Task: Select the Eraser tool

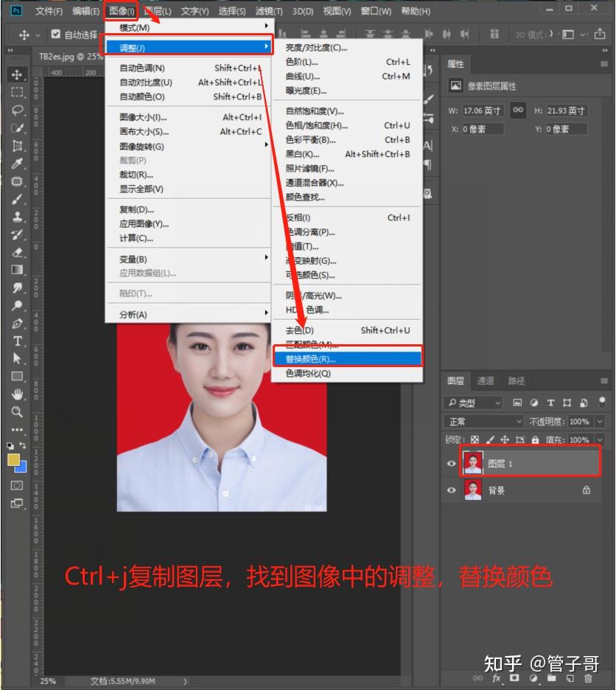Action: click(x=17, y=252)
